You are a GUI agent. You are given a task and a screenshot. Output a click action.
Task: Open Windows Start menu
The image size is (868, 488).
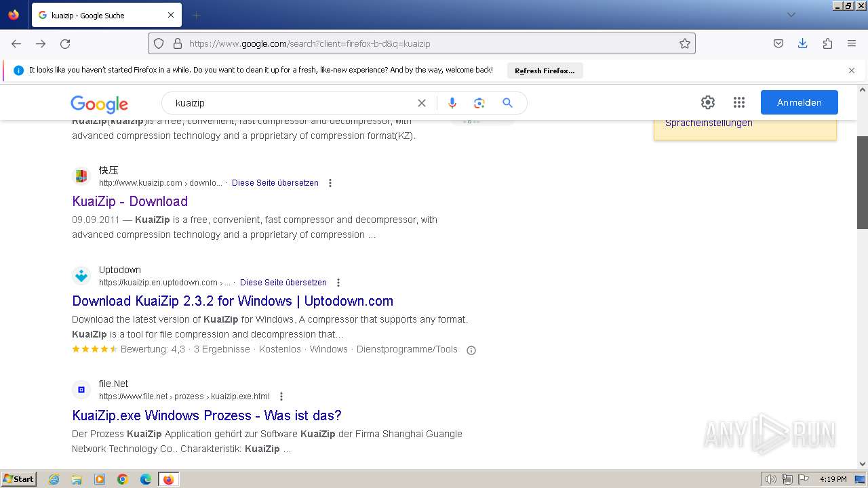(x=19, y=479)
